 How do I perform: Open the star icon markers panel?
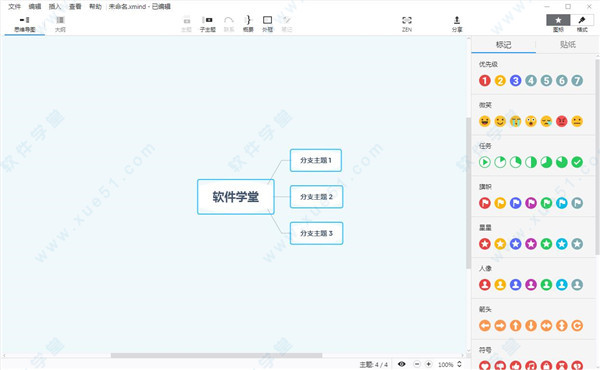pos(558,20)
